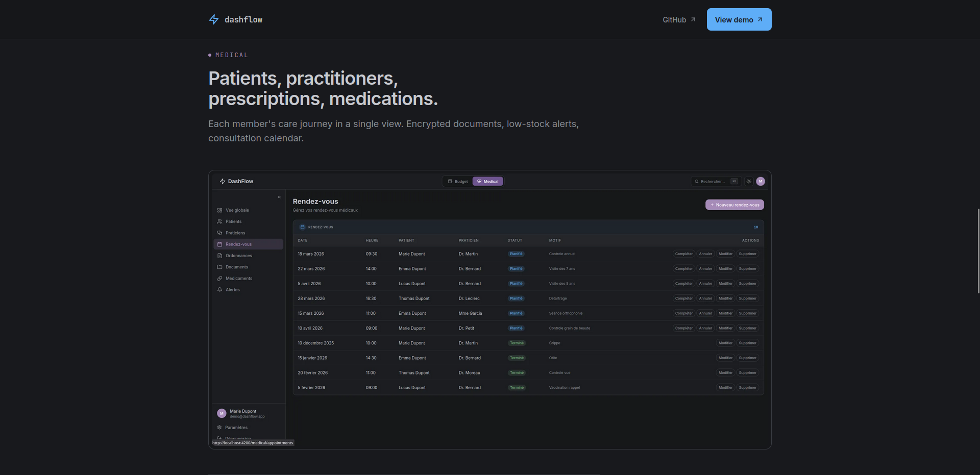Viewport: 980px width, 475px height.
Task: Click the Detartrage motif cell
Action: click(x=558, y=298)
